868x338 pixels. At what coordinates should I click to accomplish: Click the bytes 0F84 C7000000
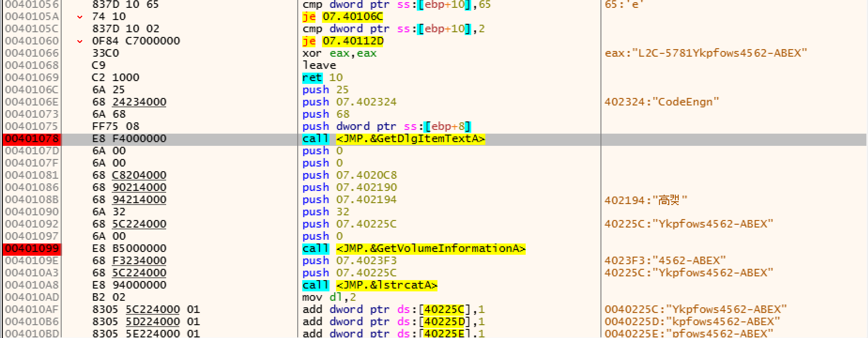click(x=136, y=41)
